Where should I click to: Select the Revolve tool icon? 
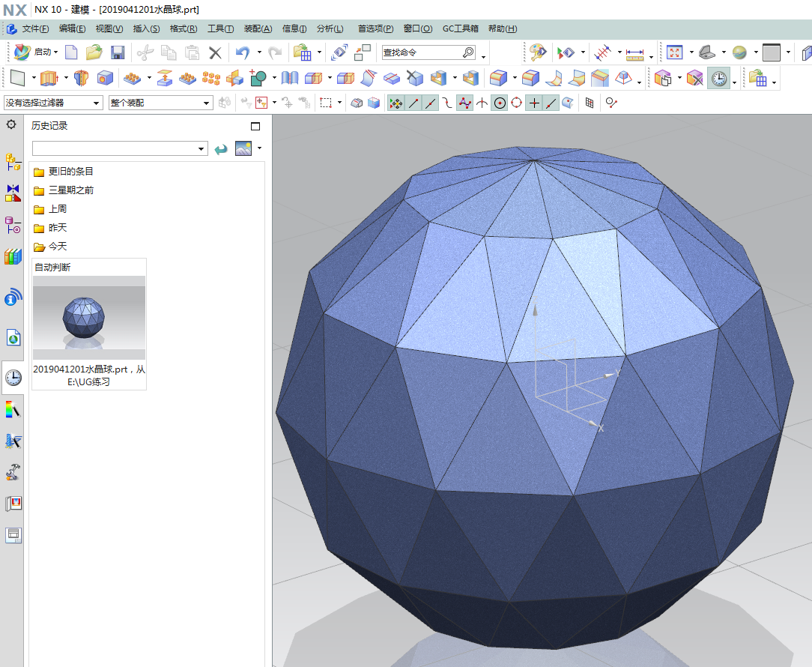coord(82,78)
